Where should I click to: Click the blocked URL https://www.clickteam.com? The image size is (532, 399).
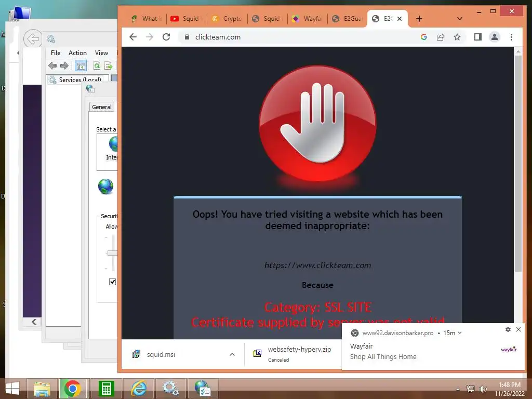pyautogui.click(x=317, y=265)
